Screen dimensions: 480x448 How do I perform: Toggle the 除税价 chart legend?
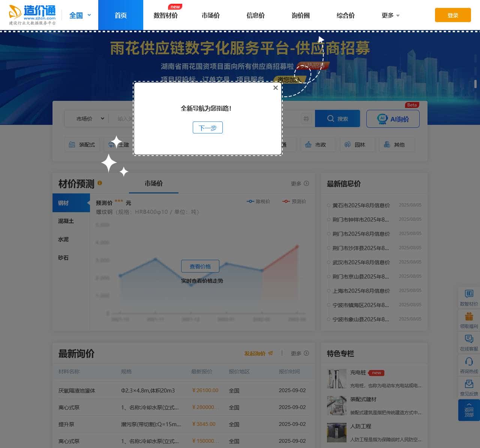(258, 202)
